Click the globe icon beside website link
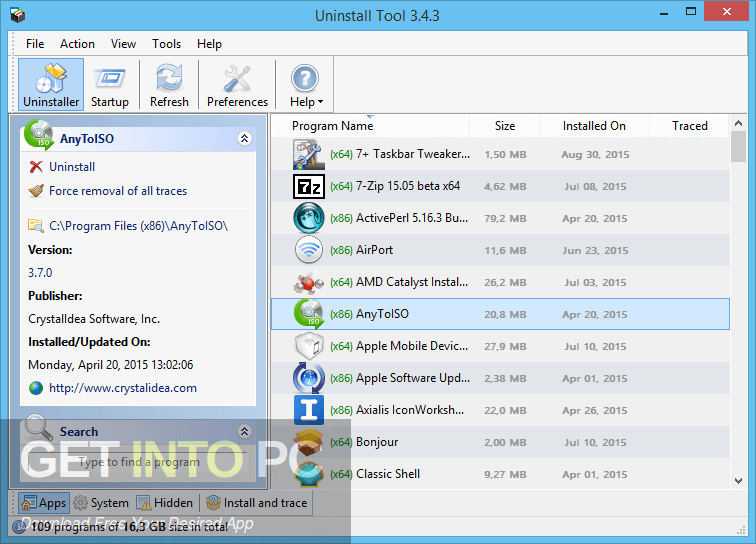This screenshot has width=756, height=544. (36, 388)
